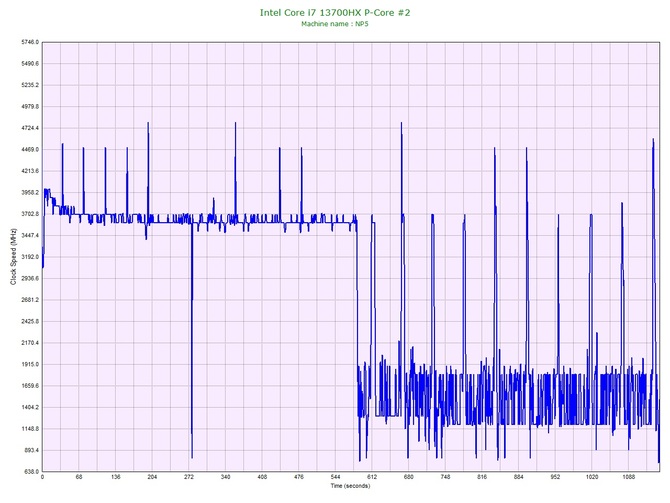Click the 1915.0 y-axis value
Image resolution: width=670 pixels, height=503 pixels.
tap(30, 365)
